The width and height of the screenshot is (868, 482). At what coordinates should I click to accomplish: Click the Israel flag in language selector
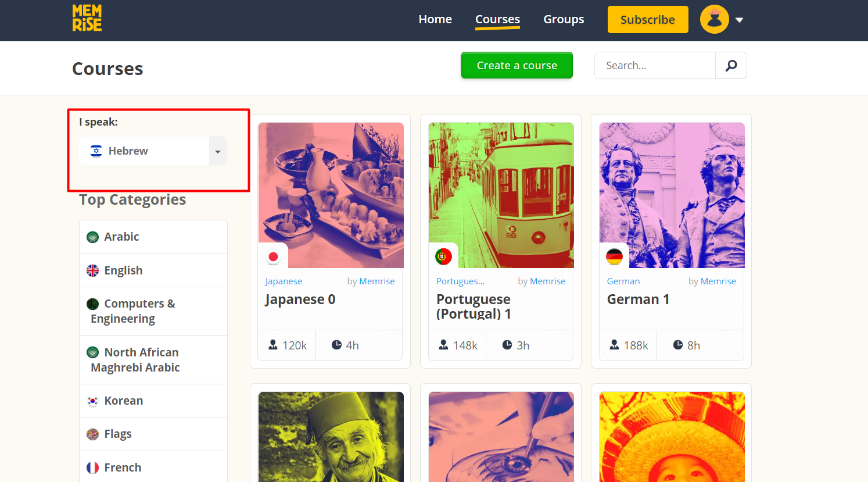point(96,151)
